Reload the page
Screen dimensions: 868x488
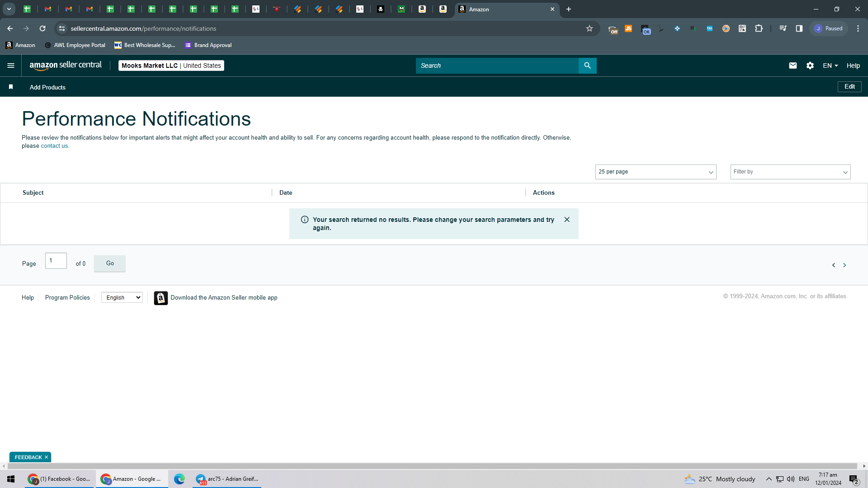[42, 28]
